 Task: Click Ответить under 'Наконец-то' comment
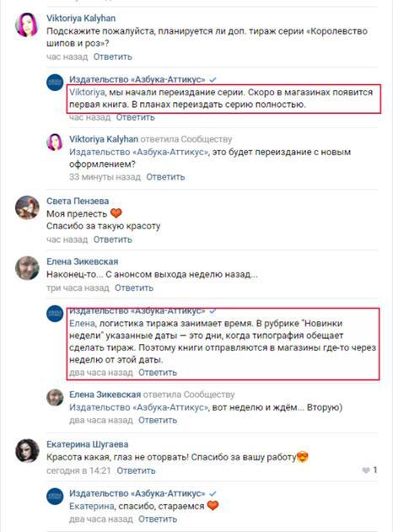[134, 288]
